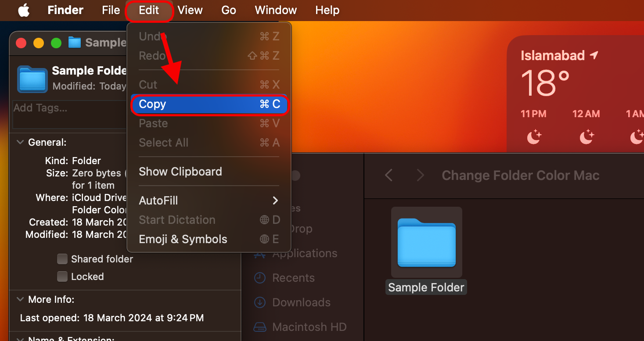Choose Redo from the Edit menu
The height and width of the screenshot is (341, 644).
209,56
